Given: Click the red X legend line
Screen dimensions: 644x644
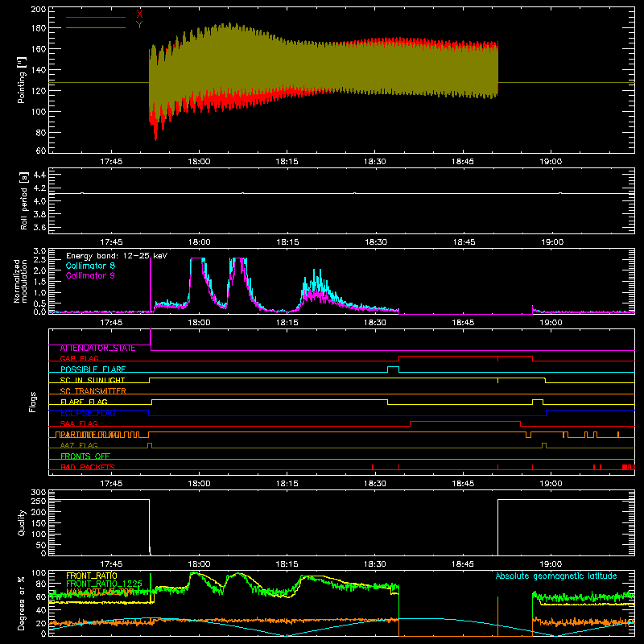Looking at the screenshot, I should coord(96,17).
